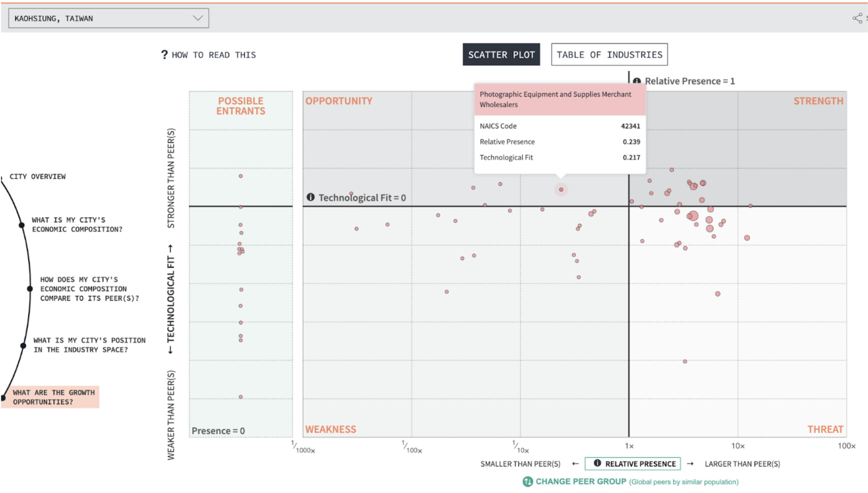Open How To Read This guide
Image resolution: width=868 pixels, height=493 pixels.
tap(214, 55)
